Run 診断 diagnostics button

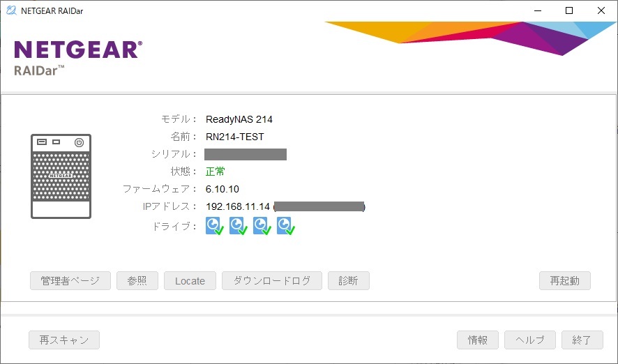click(349, 280)
